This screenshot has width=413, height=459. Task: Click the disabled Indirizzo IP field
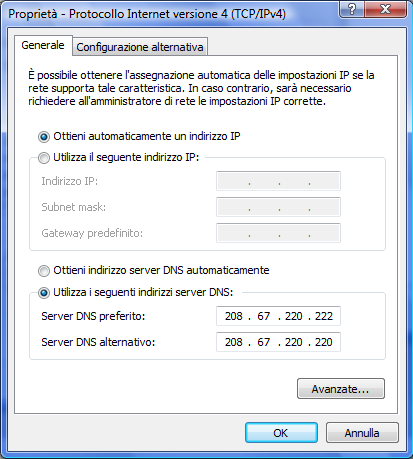coord(278,181)
